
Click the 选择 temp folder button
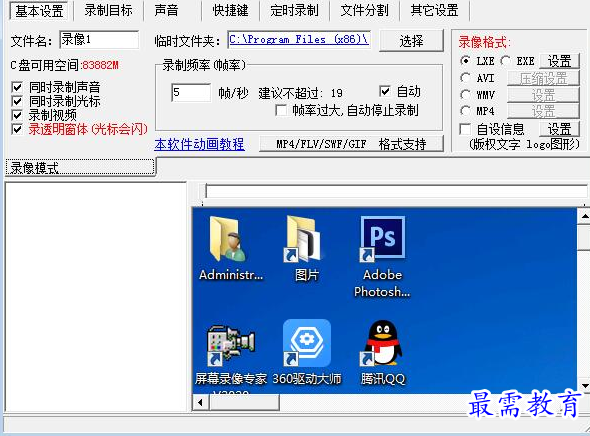pyautogui.click(x=412, y=41)
